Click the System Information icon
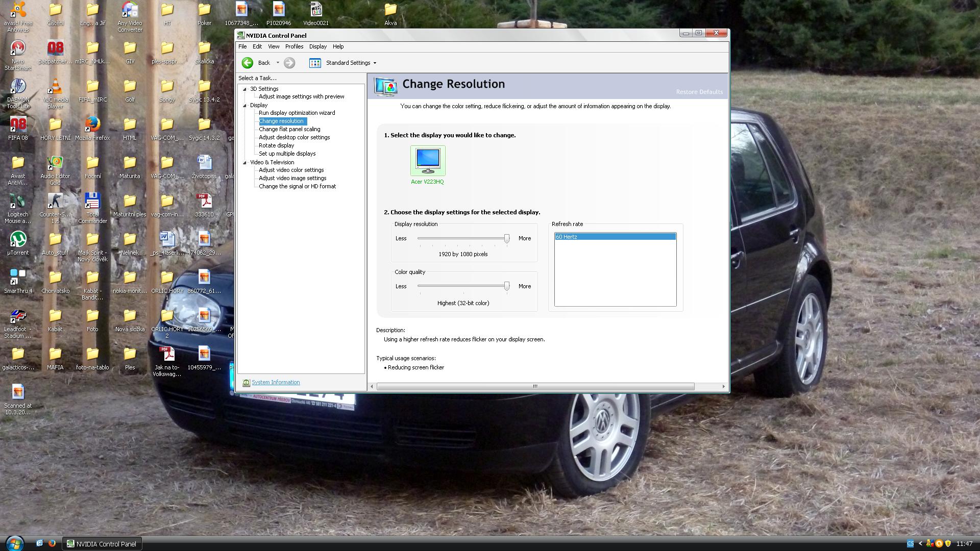This screenshot has height=551, width=980. pyautogui.click(x=246, y=383)
